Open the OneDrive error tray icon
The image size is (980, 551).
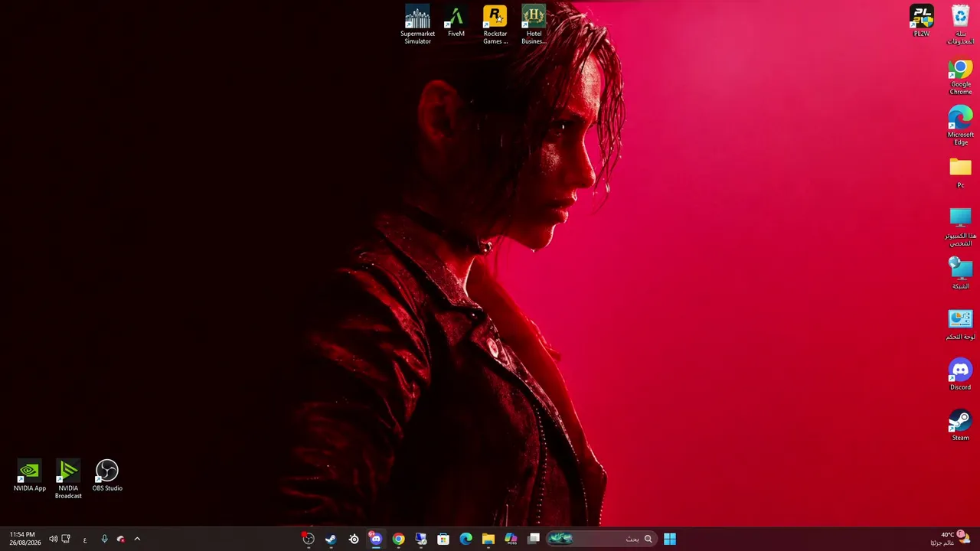click(x=120, y=539)
